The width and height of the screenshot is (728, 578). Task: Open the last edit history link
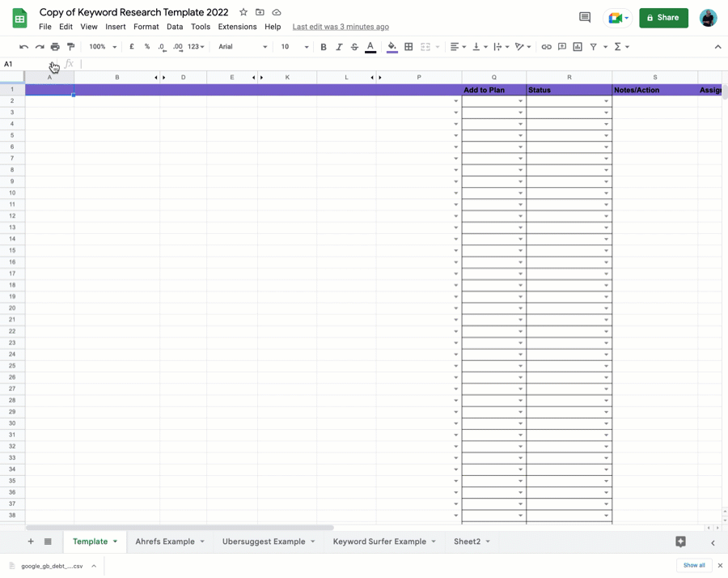341,27
